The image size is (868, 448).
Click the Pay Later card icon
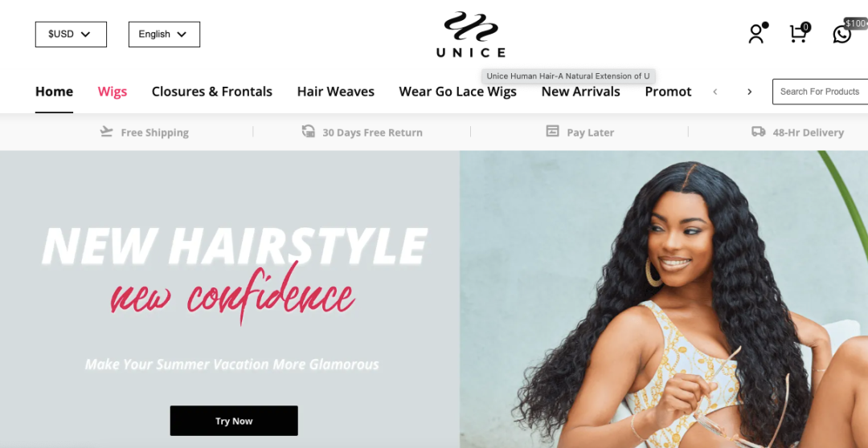(552, 132)
